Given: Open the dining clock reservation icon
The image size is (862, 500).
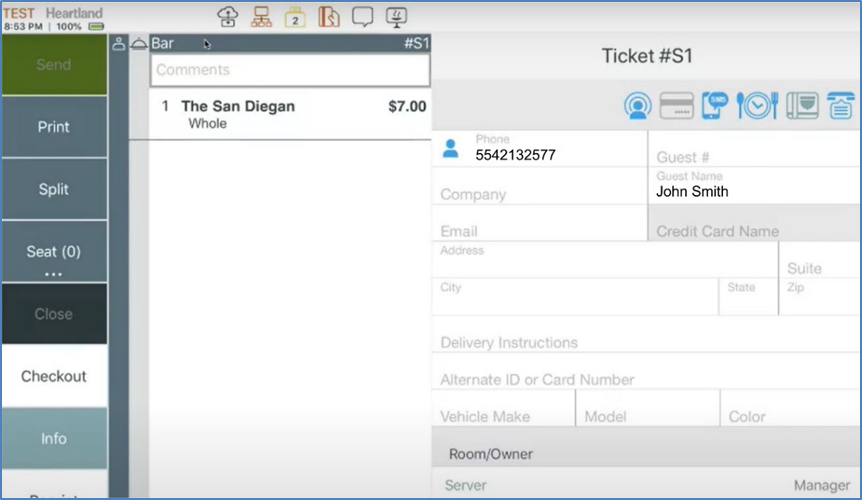Looking at the screenshot, I should pos(757,105).
